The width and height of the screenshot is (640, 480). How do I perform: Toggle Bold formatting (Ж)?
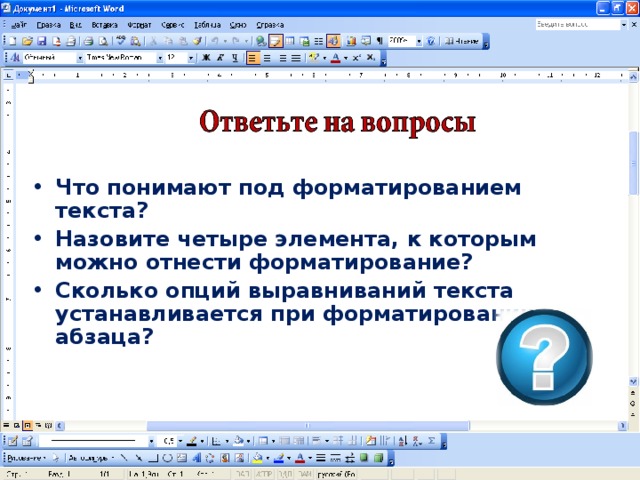click(x=206, y=58)
